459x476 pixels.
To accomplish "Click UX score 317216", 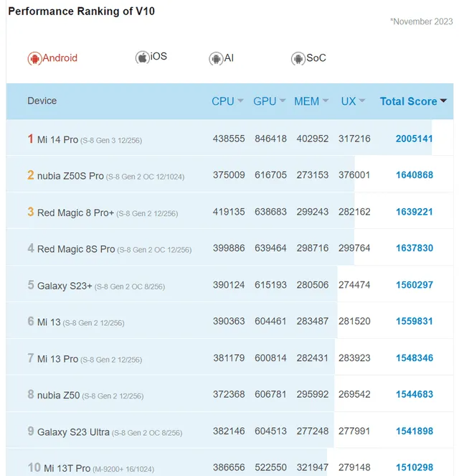I will 354,139.
